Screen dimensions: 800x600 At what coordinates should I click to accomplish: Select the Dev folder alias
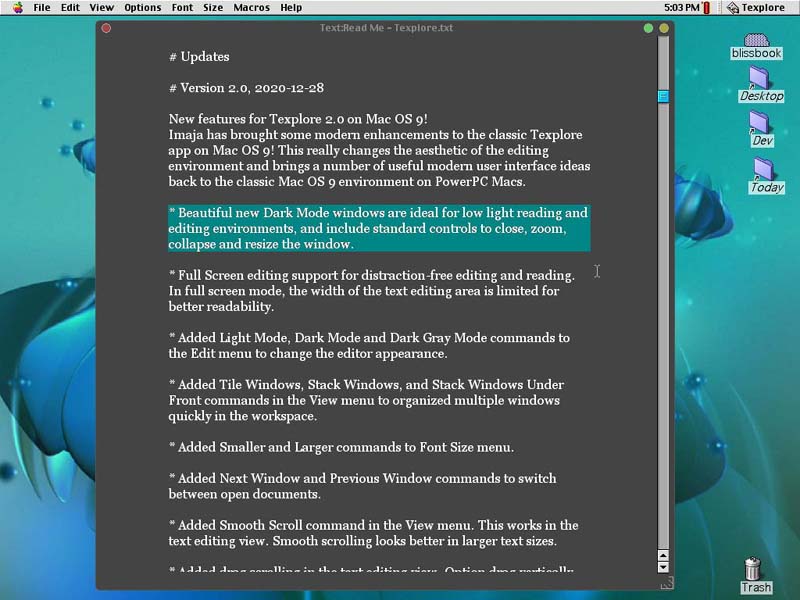(x=761, y=130)
